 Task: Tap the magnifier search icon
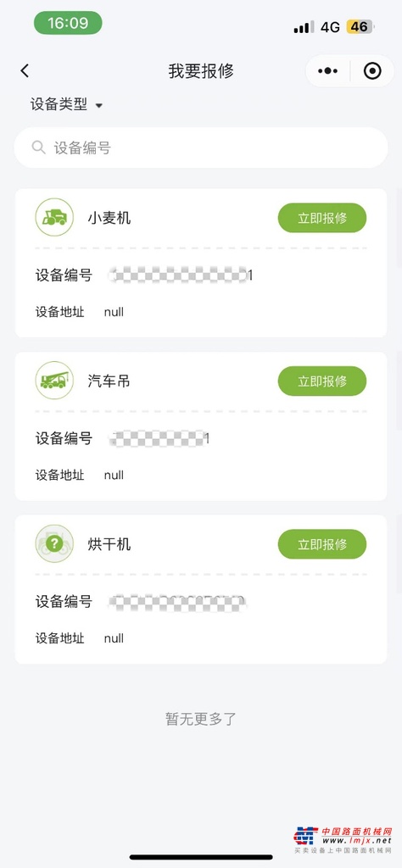pyautogui.click(x=38, y=147)
